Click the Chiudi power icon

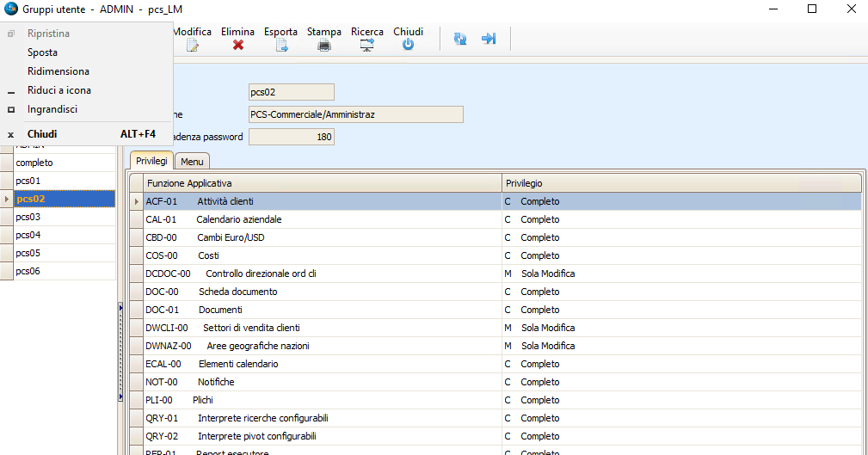coord(408,45)
